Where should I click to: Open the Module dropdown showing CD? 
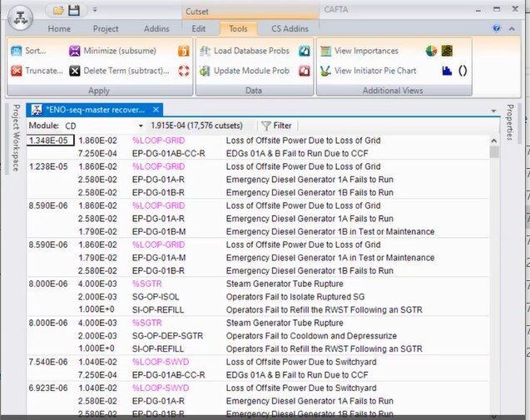(x=141, y=126)
